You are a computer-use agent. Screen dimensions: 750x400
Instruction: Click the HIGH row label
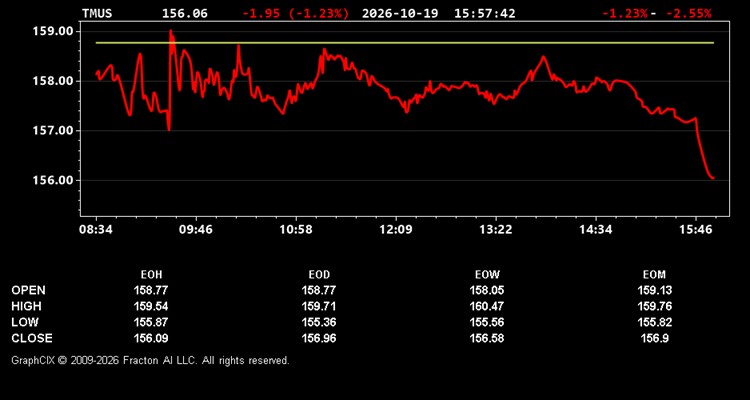point(26,306)
